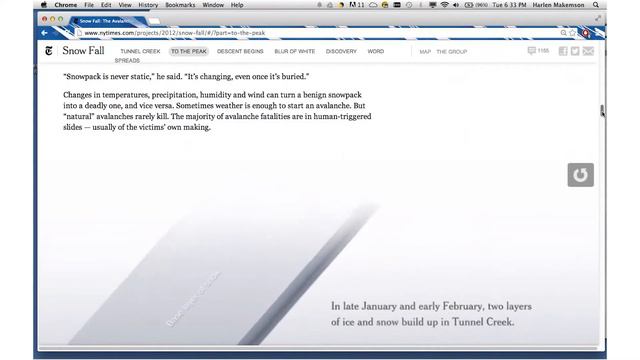Click the New York Times logo icon
Screen dimensions: 640x360
tap(49, 51)
